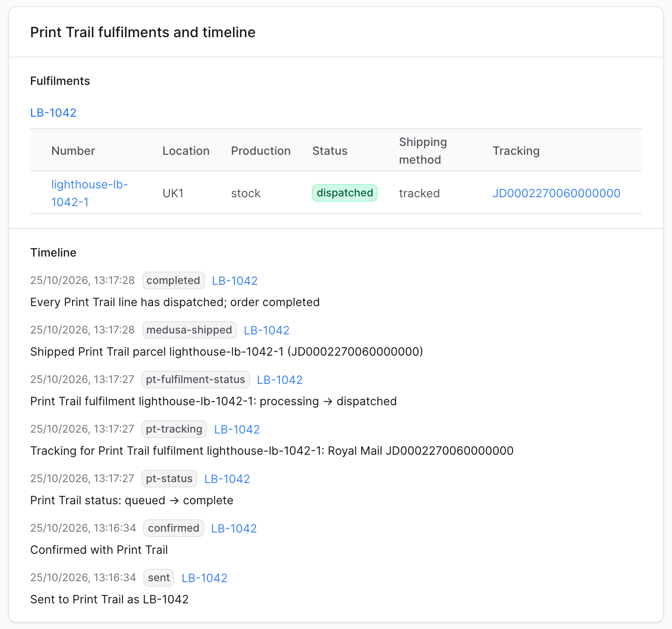Open tracking link JD0002270060000000 in table
The height and width of the screenshot is (629, 672).
pyautogui.click(x=557, y=193)
